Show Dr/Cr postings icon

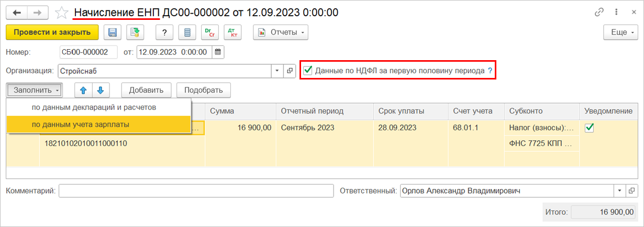coord(210,32)
